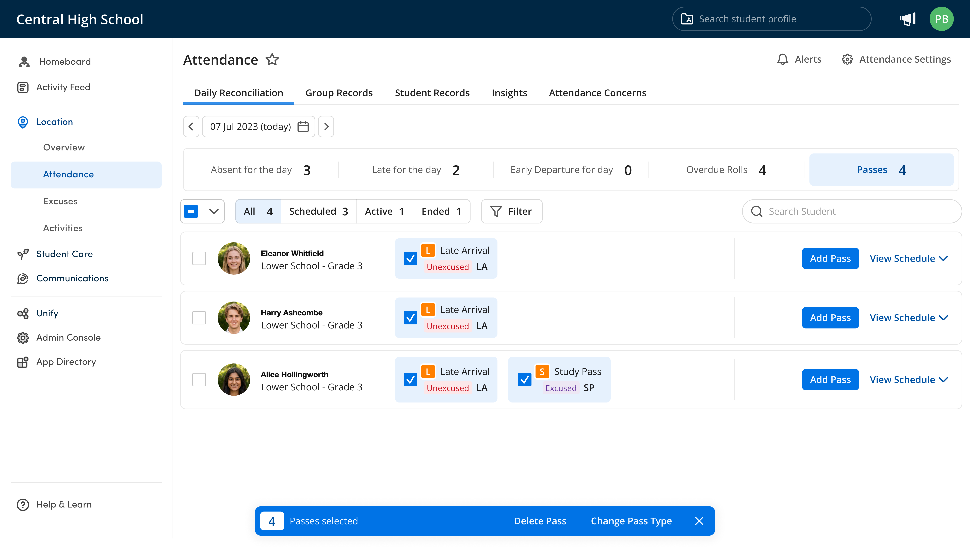Click the Help & Learn question icon
Viewport: 970px width, 560px height.
pos(23,505)
